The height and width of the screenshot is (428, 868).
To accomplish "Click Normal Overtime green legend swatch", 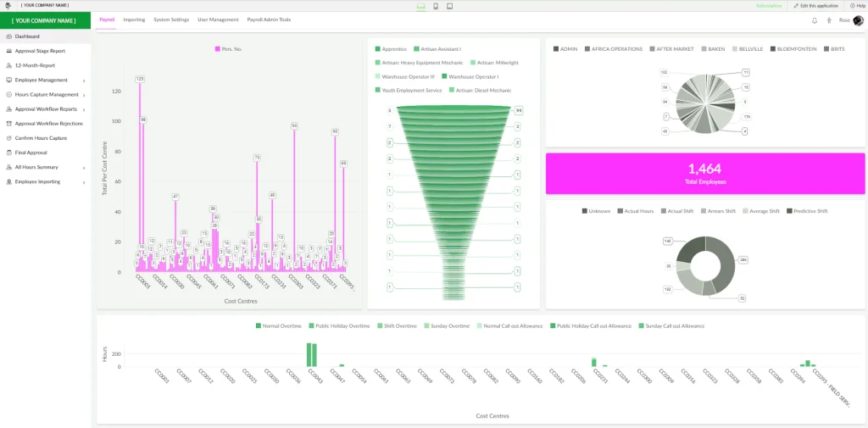I will [259, 325].
